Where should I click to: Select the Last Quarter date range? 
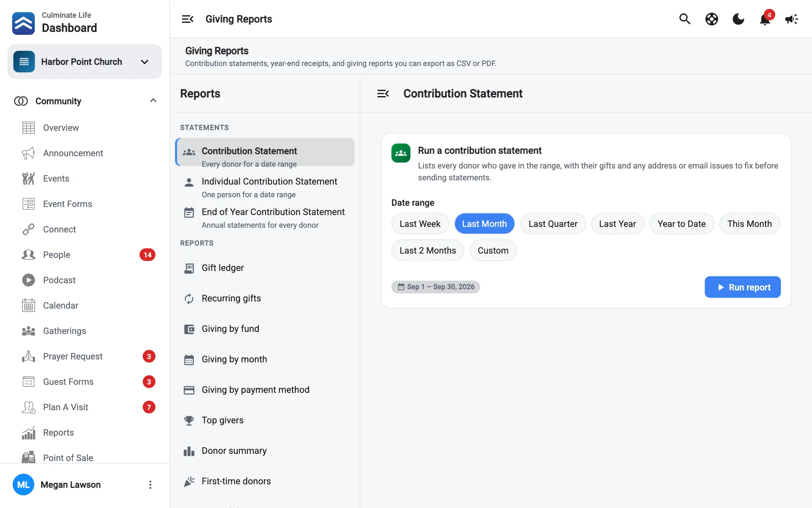(x=553, y=224)
